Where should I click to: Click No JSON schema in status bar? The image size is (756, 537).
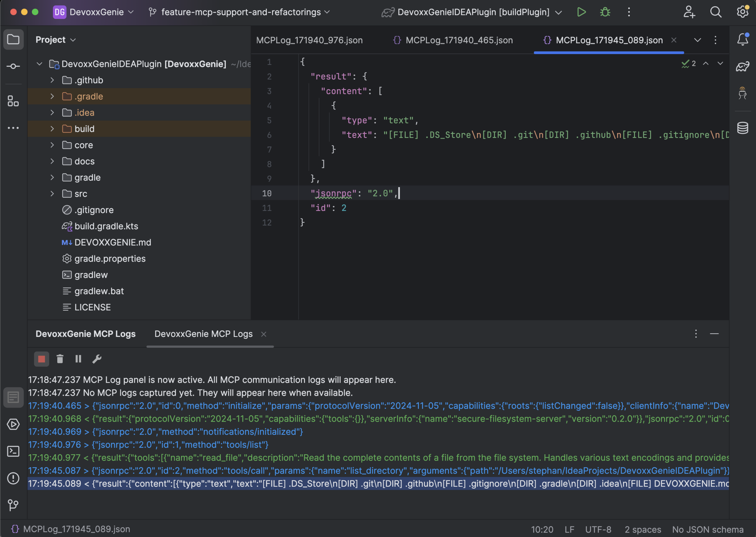[708, 529]
